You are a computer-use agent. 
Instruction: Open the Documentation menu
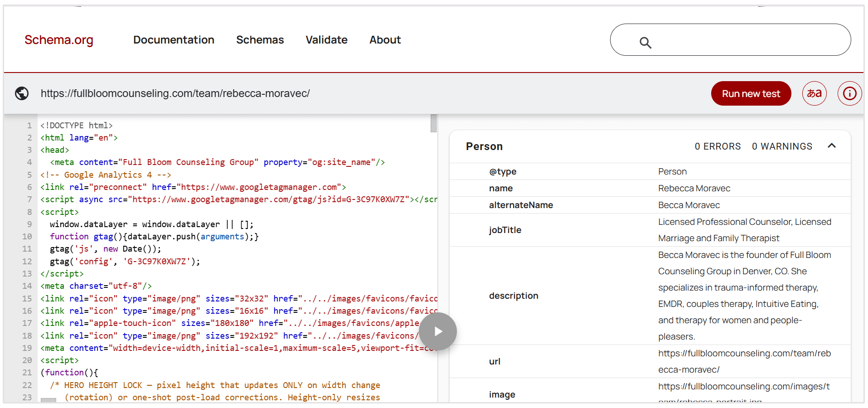(174, 40)
